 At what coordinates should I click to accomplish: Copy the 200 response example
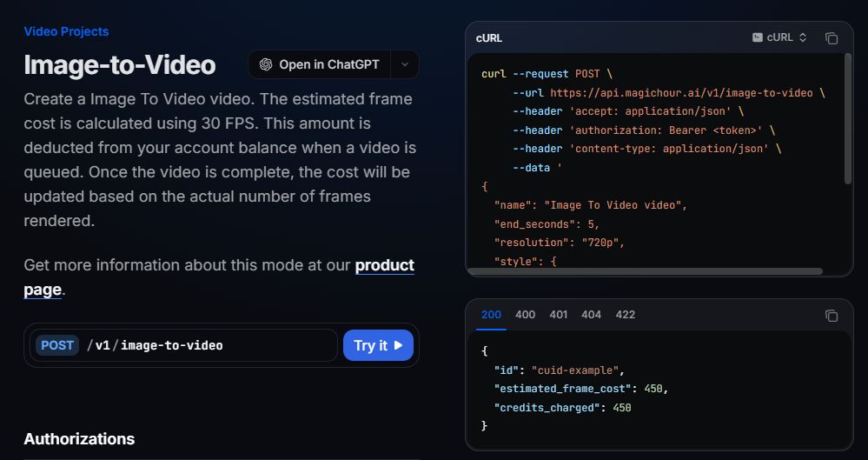point(832,315)
